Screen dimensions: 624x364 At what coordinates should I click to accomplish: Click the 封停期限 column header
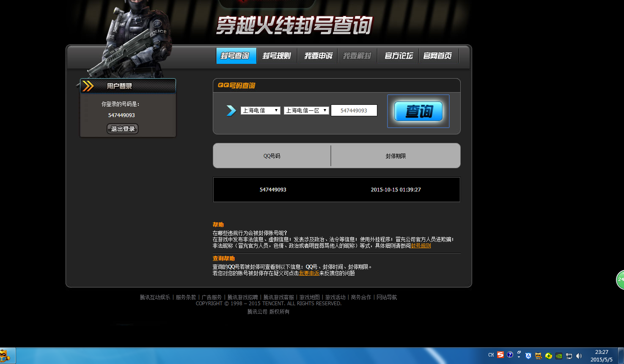coord(396,156)
